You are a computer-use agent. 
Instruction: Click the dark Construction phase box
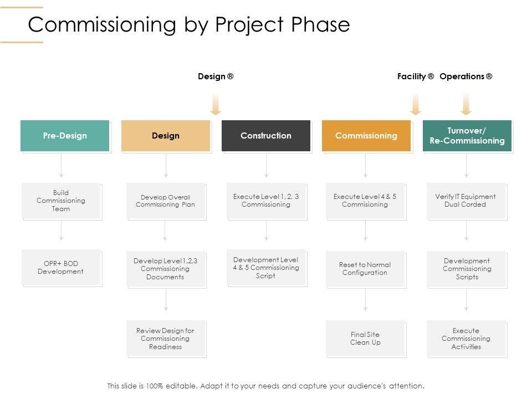(266, 136)
